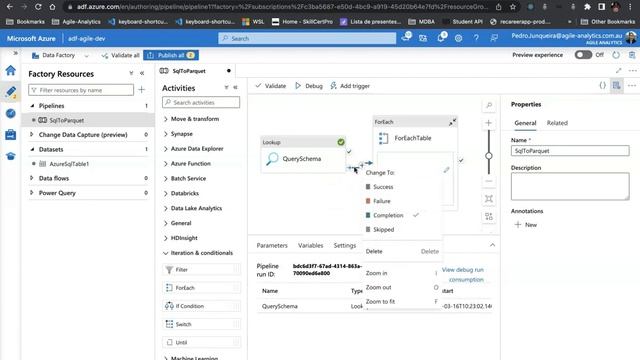The image size is (640, 360).
Task: Open the notifications bell icon
Action: coord(441,38)
